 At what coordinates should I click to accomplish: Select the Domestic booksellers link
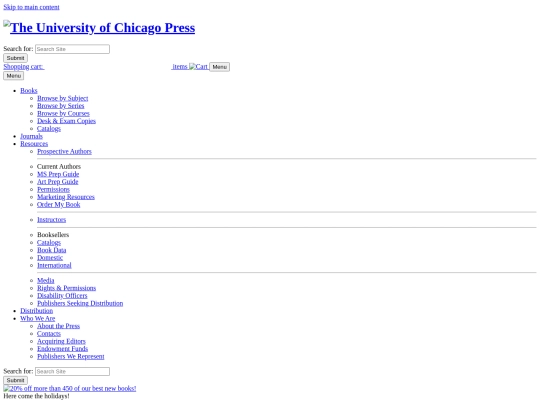(x=50, y=258)
